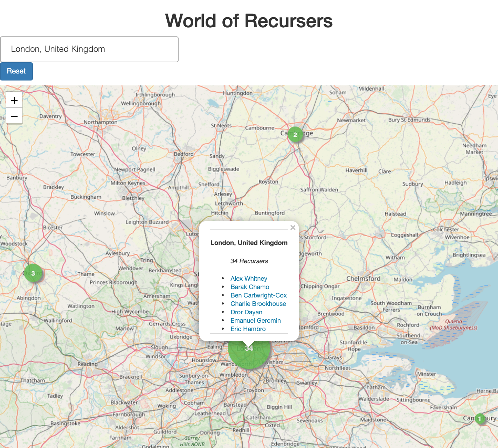Click the World of Recursers heading
This screenshot has height=448, width=498.
click(249, 21)
